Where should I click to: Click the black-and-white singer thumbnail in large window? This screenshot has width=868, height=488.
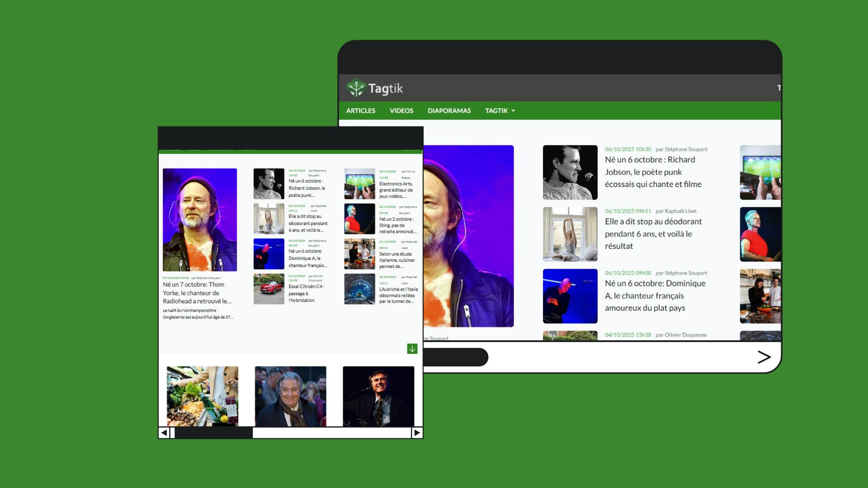(x=570, y=172)
